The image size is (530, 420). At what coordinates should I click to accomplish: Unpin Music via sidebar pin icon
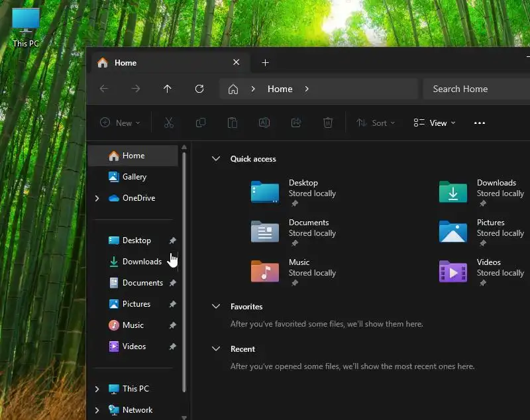pos(172,325)
